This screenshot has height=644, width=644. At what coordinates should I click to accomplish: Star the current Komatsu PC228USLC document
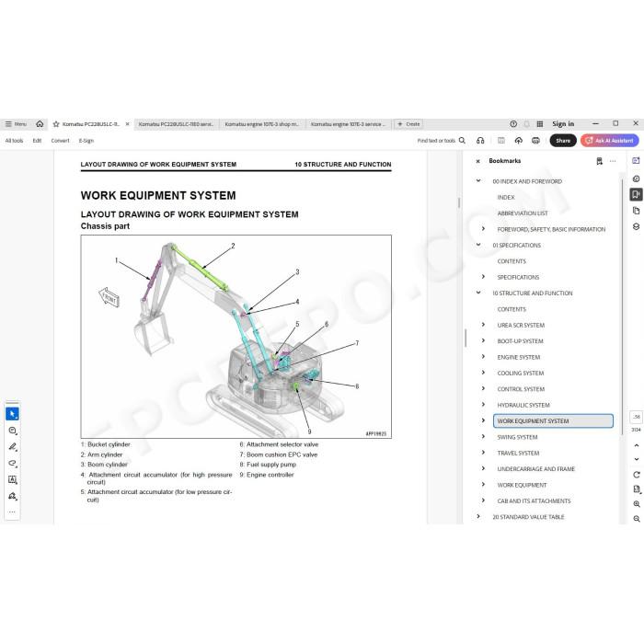(x=56, y=124)
